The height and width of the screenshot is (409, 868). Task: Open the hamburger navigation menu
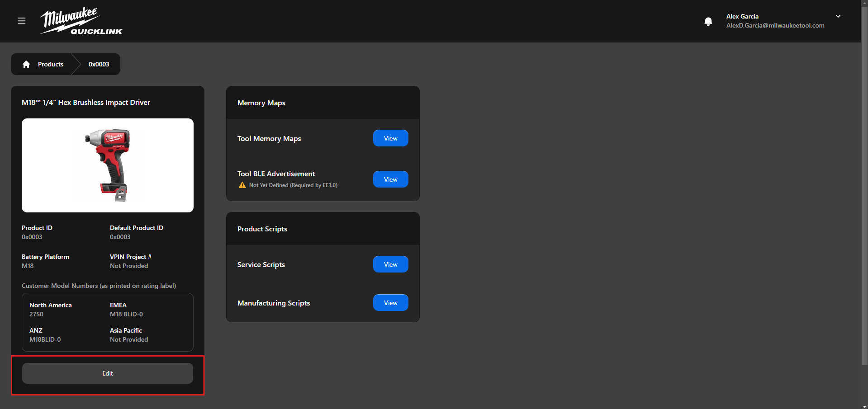[x=21, y=21]
